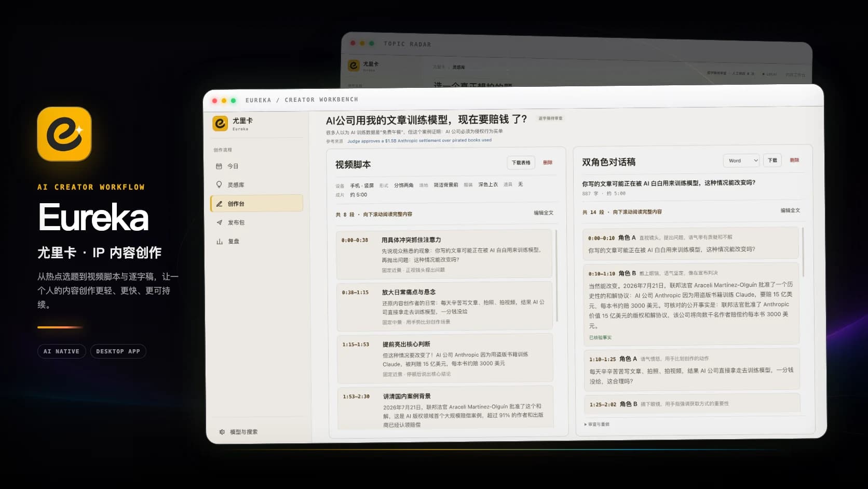Select the 1:10–1:25 角色 A dialogue card

coord(691,369)
